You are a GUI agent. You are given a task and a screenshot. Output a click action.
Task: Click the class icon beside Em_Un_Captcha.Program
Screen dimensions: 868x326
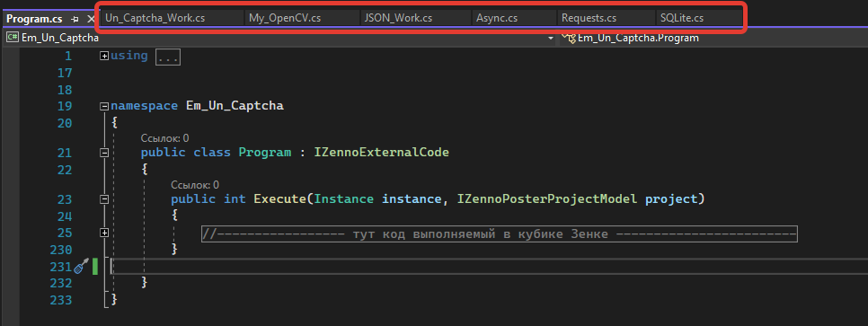[x=569, y=38]
